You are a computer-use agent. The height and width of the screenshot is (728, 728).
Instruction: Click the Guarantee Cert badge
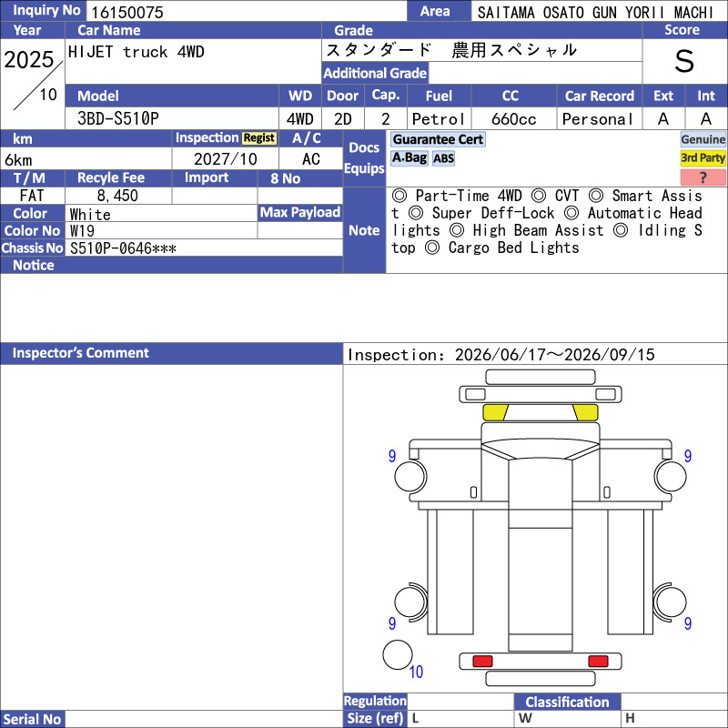pos(438,139)
